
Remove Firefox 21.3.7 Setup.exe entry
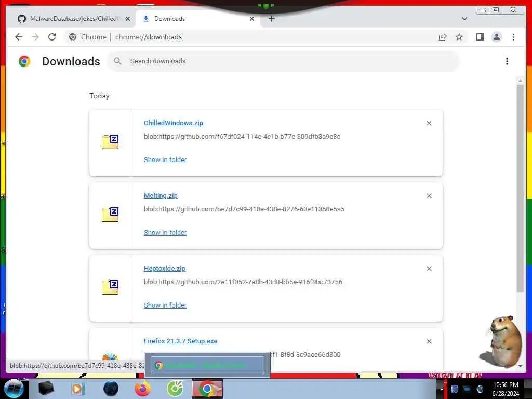point(429,341)
